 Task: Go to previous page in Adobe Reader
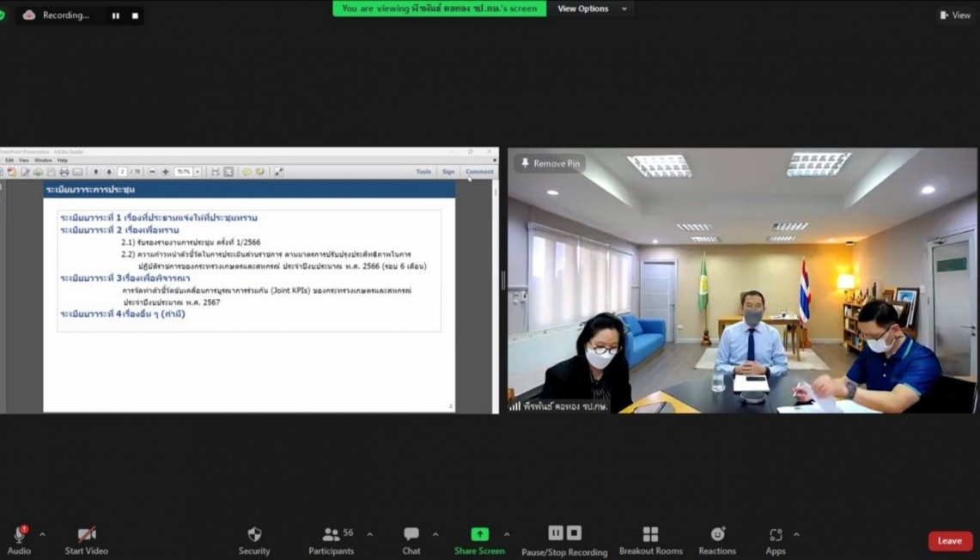pos(96,172)
